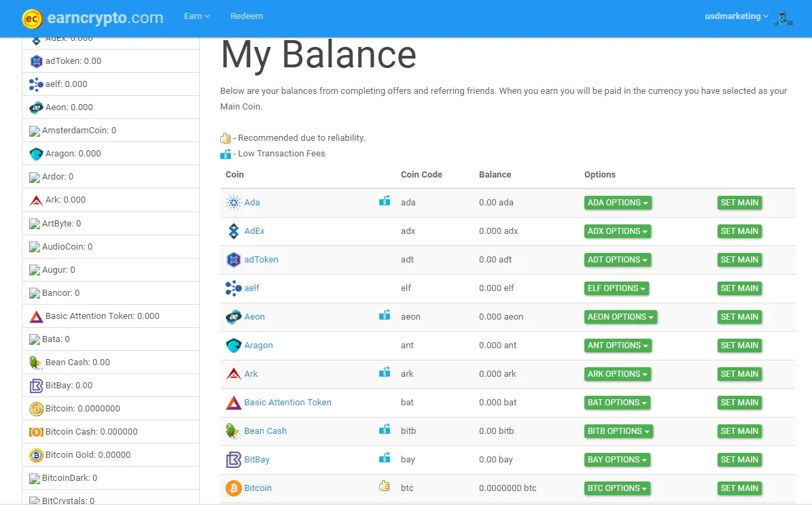Viewport: 812px width, 506px height.
Task: Open the Earn menu in header
Action: pyautogui.click(x=197, y=16)
